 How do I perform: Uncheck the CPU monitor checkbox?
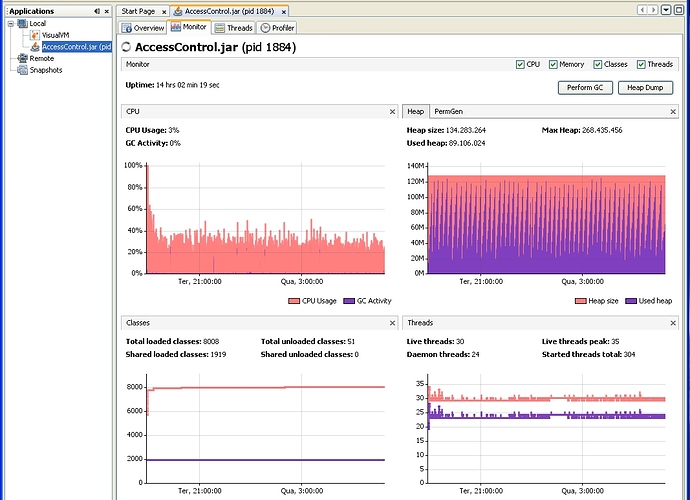[x=520, y=65]
